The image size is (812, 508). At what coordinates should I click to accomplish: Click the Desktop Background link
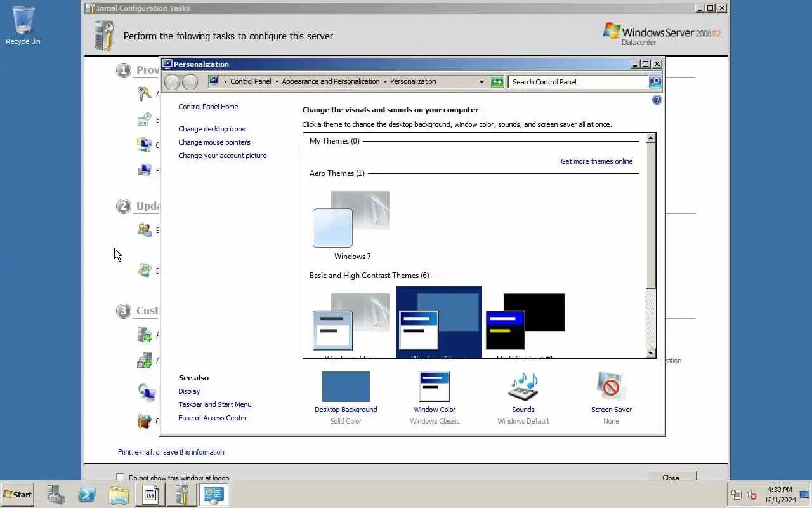point(346,410)
